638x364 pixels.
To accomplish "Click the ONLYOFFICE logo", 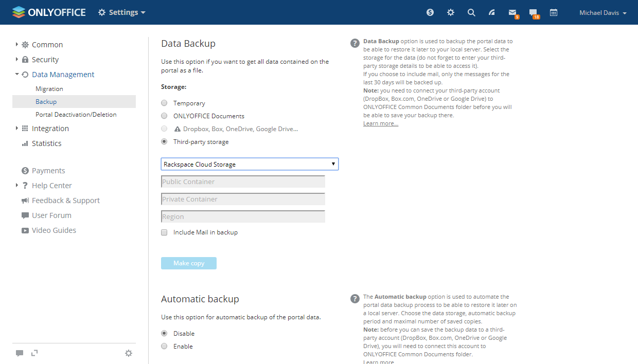I will pyautogui.click(x=49, y=12).
